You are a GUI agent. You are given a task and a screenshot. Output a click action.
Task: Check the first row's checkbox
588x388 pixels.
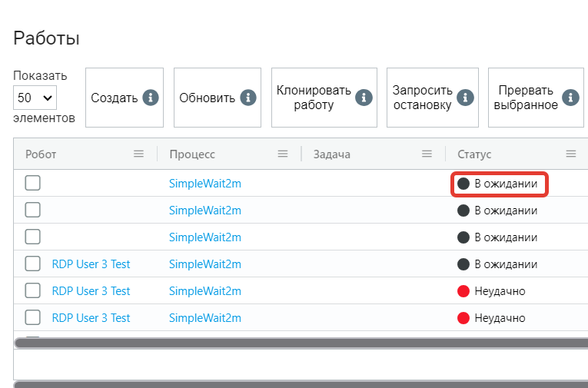pyautogui.click(x=32, y=184)
